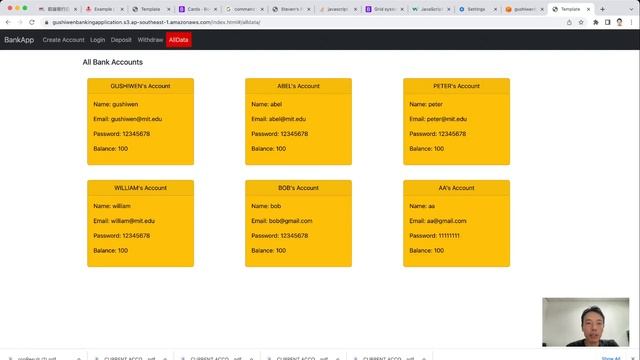Click the browser forward arrow
This screenshot has width=640, height=360.
tap(20, 22)
